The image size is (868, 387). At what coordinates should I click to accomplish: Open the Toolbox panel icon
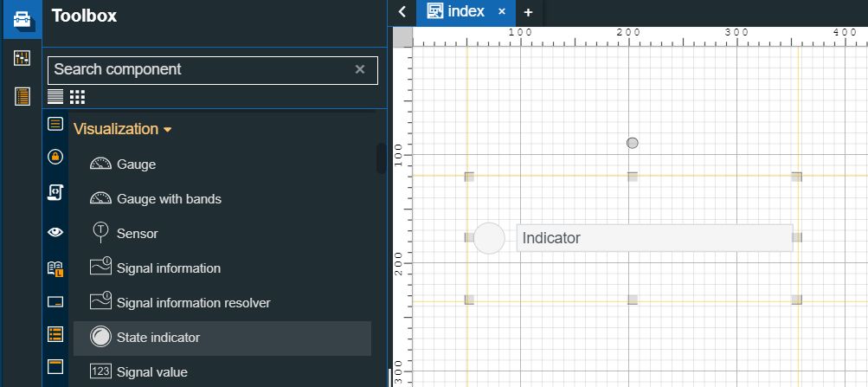click(22, 19)
